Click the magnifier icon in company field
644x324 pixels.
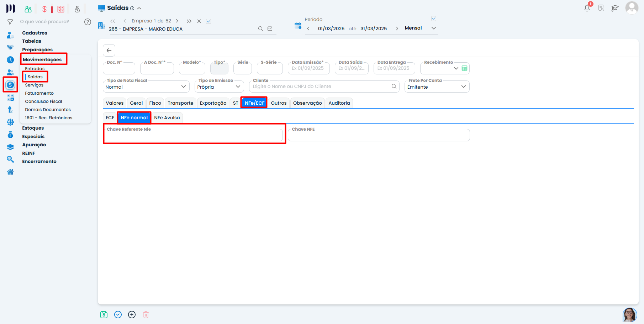click(260, 29)
